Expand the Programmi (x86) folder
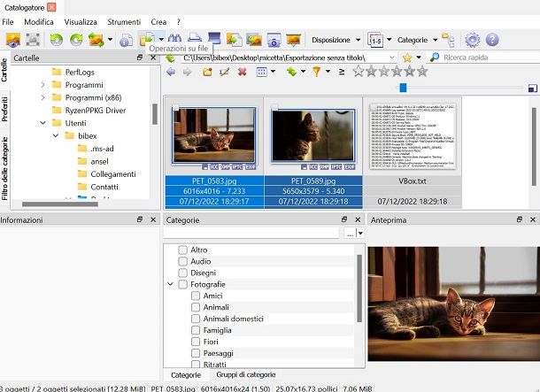 [42, 97]
